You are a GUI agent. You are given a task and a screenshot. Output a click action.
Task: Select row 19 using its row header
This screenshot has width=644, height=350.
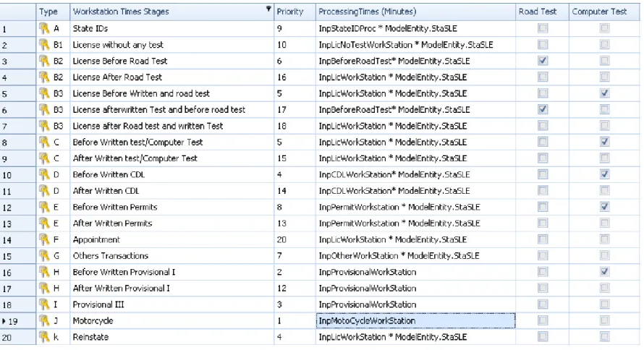tap(17, 321)
